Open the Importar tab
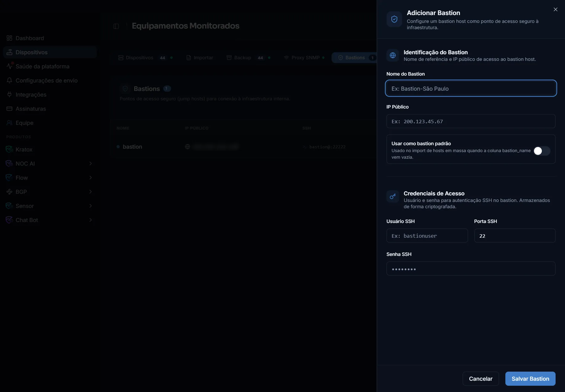 (200, 58)
